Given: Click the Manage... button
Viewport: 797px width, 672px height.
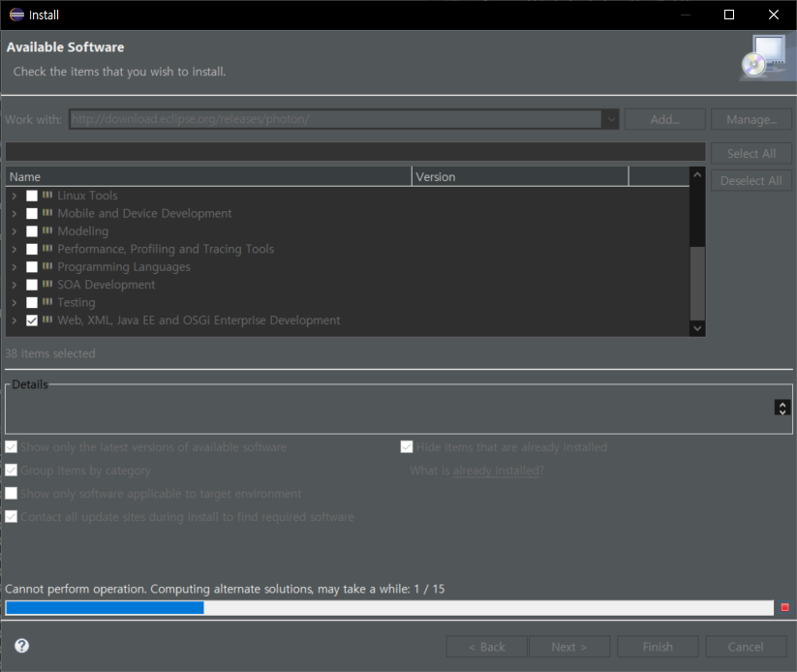Looking at the screenshot, I should pyautogui.click(x=751, y=119).
